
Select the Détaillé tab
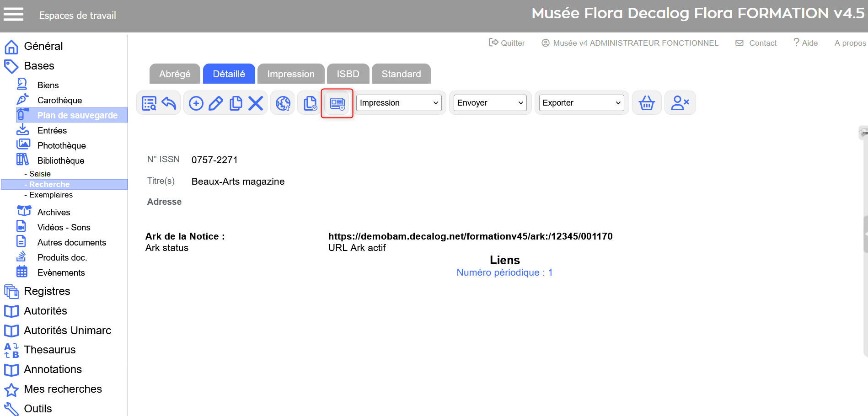(x=229, y=74)
